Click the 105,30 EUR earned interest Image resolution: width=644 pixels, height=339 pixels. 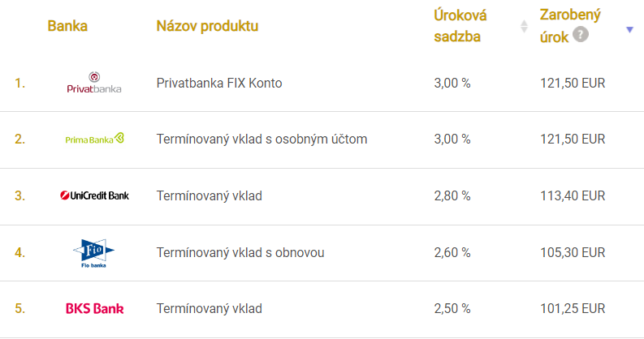572,252
